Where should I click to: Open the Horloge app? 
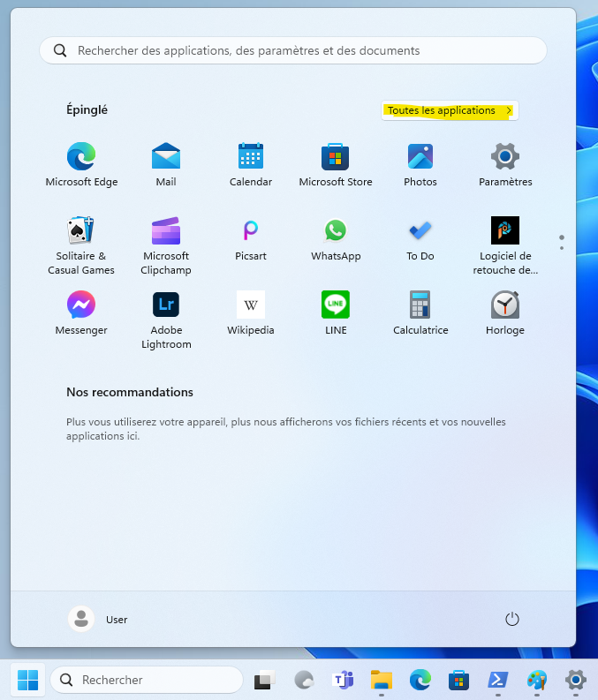click(x=505, y=313)
